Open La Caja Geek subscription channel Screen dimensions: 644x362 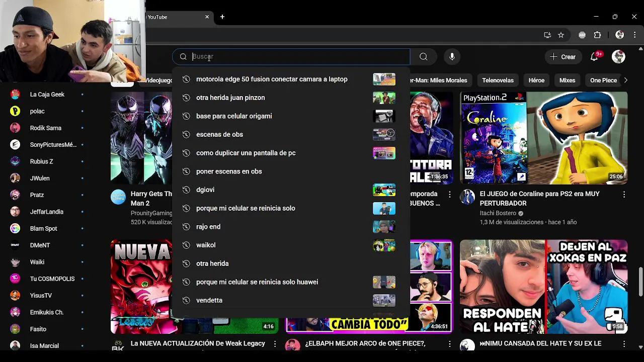[48, 95]
